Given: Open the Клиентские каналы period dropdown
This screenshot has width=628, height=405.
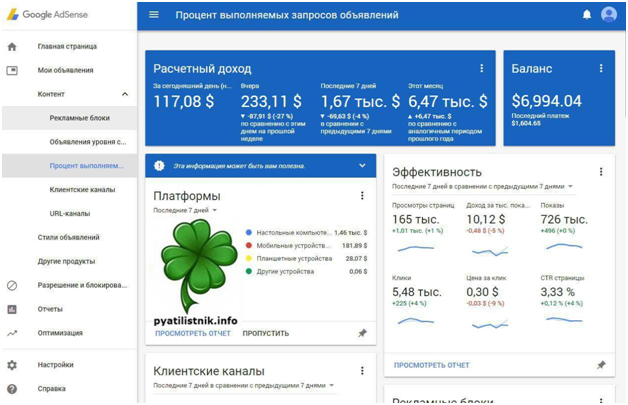Looking at the screenshot, I should 244,385.
